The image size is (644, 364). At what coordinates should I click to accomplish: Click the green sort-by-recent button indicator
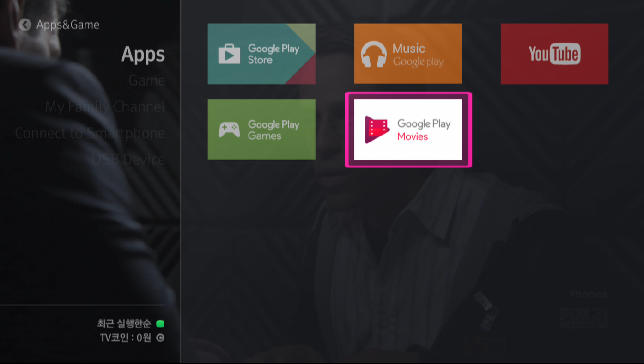tap(160, 324)
